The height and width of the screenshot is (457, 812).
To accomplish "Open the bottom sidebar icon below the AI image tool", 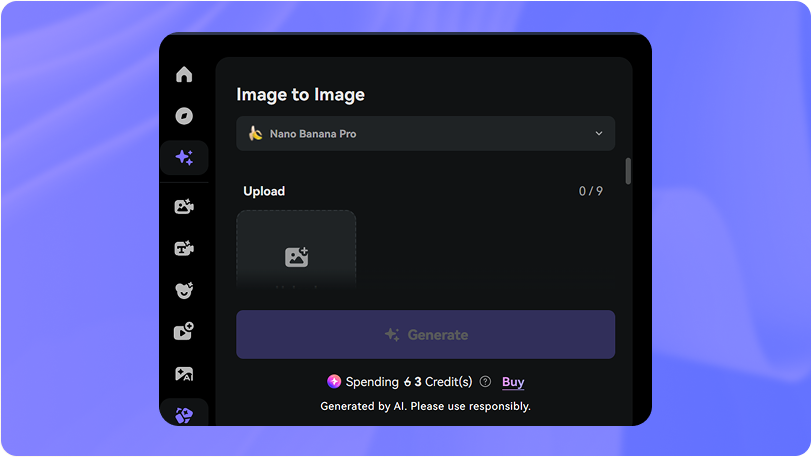I will pos(184,415).
